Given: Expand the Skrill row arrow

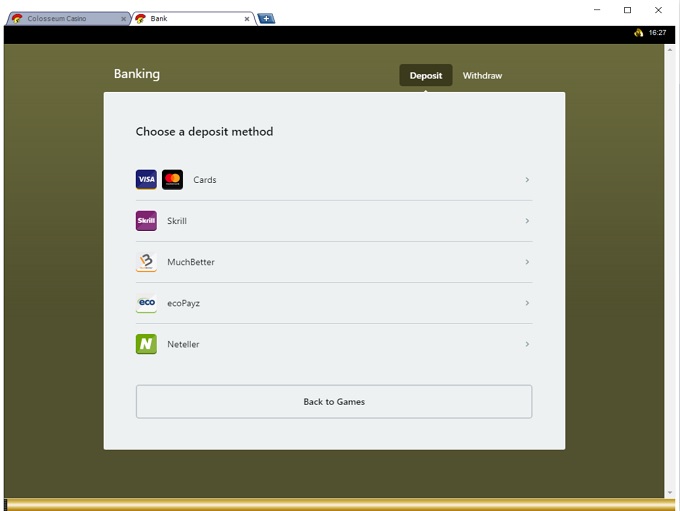Looking at the screenshot, I should [x=527, y=221].
